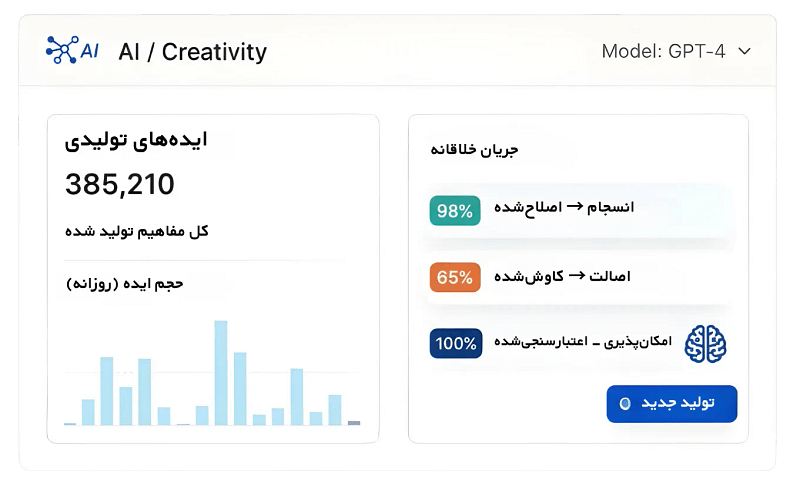Viewport: 800px width, 490px height.
Task: Click the dark blue 100% badge
Action: point(456,343)
